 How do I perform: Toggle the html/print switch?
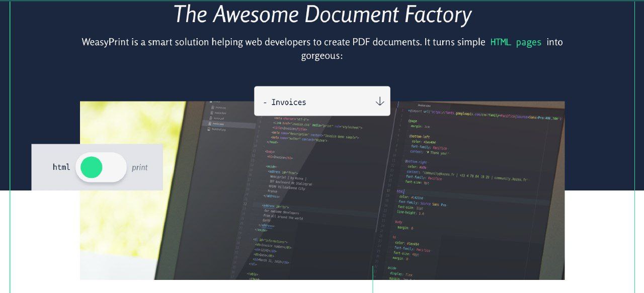(x=101, y=167)
